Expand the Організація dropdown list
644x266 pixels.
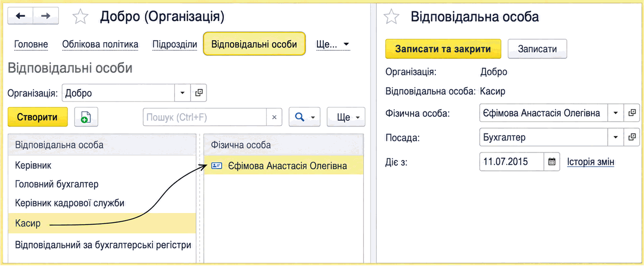coord(183,93)
